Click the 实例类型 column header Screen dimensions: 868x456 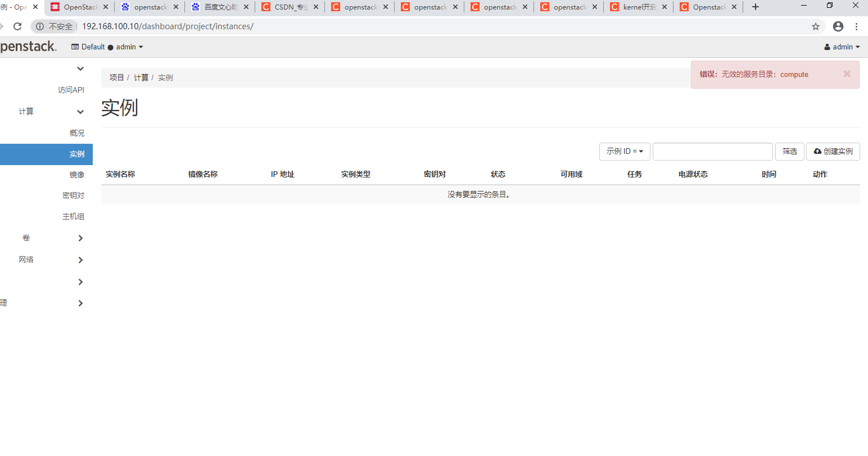point(356,174)
